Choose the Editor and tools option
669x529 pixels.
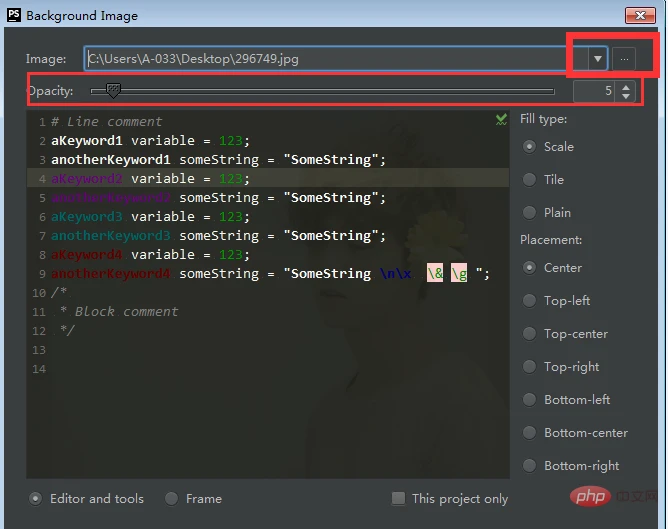[x=37, y=498]
